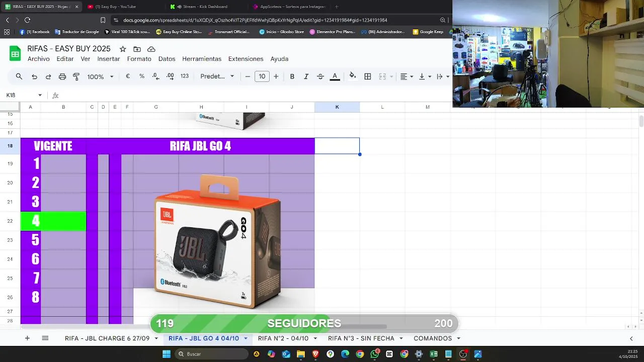Image resolution: width=644 pixels, height=362 pixels.
Task: Switch to Easy Buy - YouTube browser tab
Action: pyautogui.click(x=116, y=7)
